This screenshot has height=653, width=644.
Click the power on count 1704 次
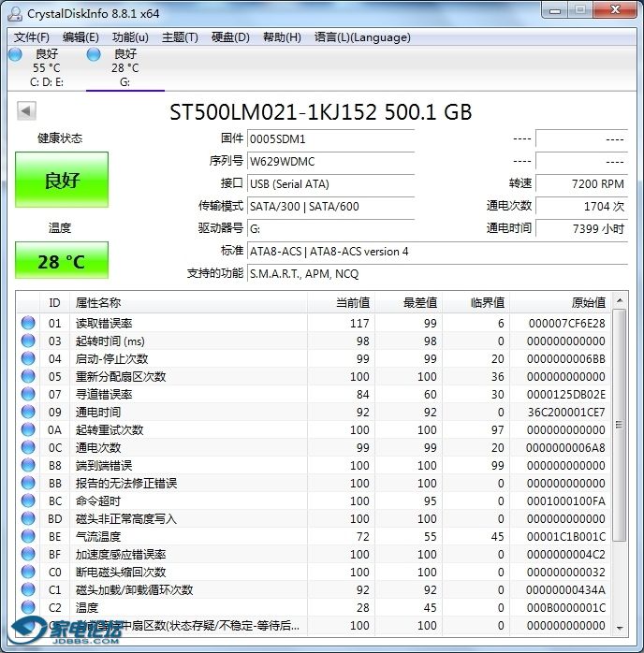[581, 206]
